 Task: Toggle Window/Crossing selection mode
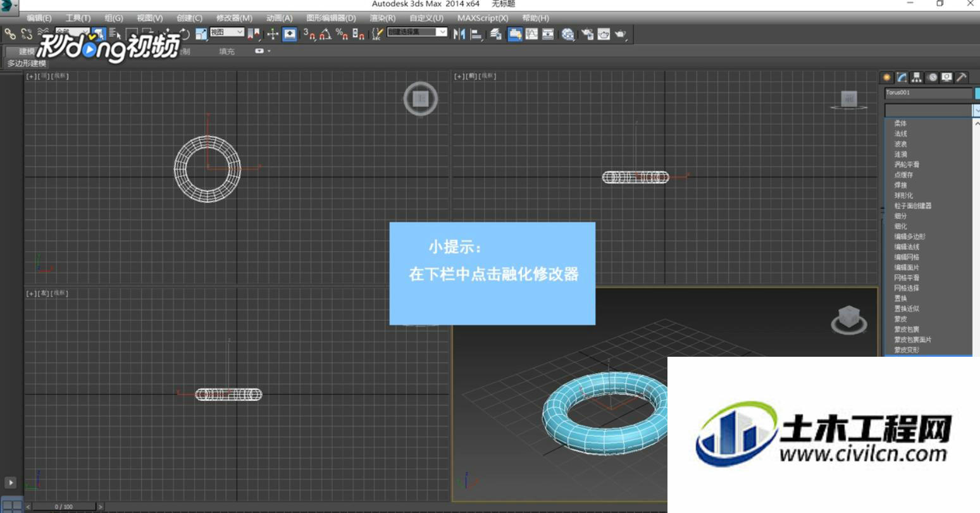(147, 34)
